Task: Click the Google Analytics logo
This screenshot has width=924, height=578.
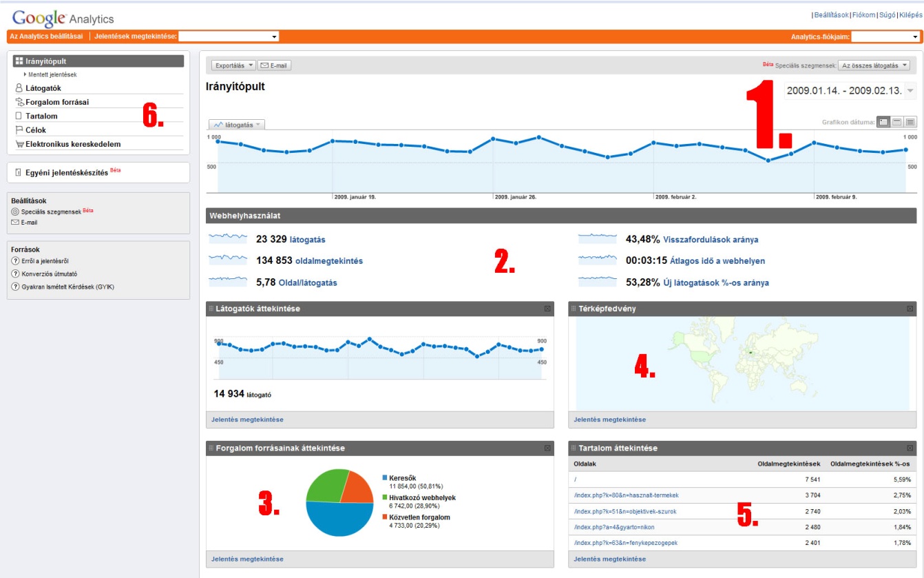Action: coord(63,19)
